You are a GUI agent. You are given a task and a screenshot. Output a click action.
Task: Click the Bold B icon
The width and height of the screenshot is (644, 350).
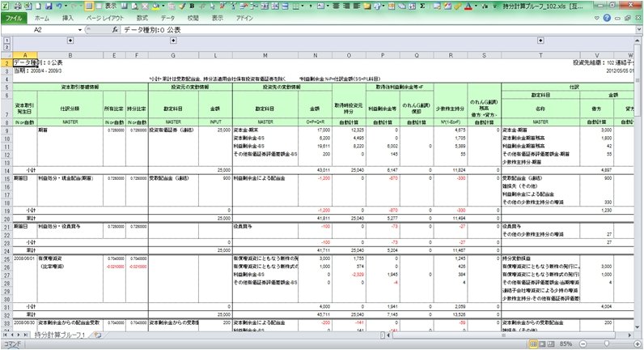tap(192, 6)
